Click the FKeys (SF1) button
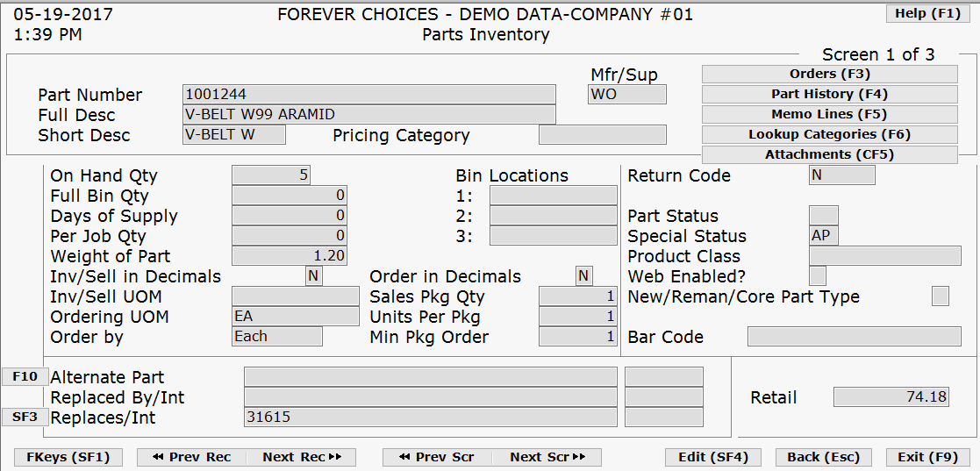This screenshot has width=980, height=471. point(68,457)
